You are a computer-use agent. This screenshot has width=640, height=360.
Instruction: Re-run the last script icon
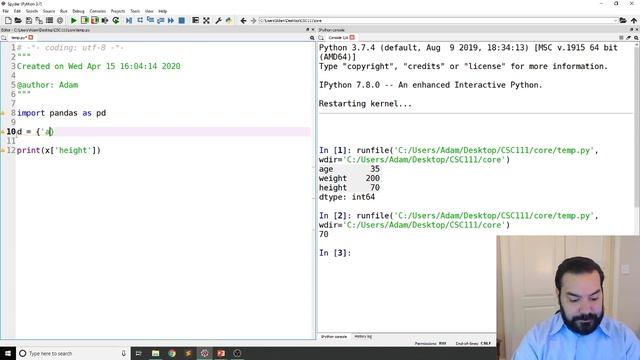pyautogui.click(x=116, y=20)
